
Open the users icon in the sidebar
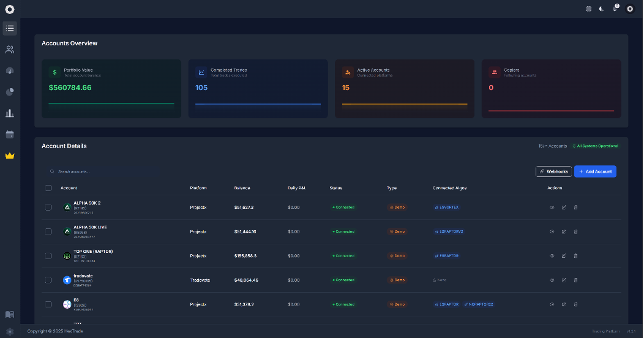[x=10, y=50]
